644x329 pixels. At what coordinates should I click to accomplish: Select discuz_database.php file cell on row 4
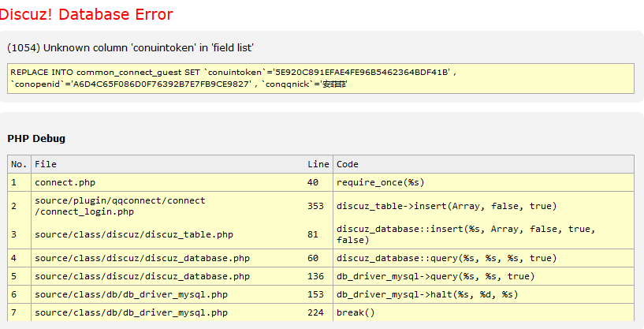(142, 258)
